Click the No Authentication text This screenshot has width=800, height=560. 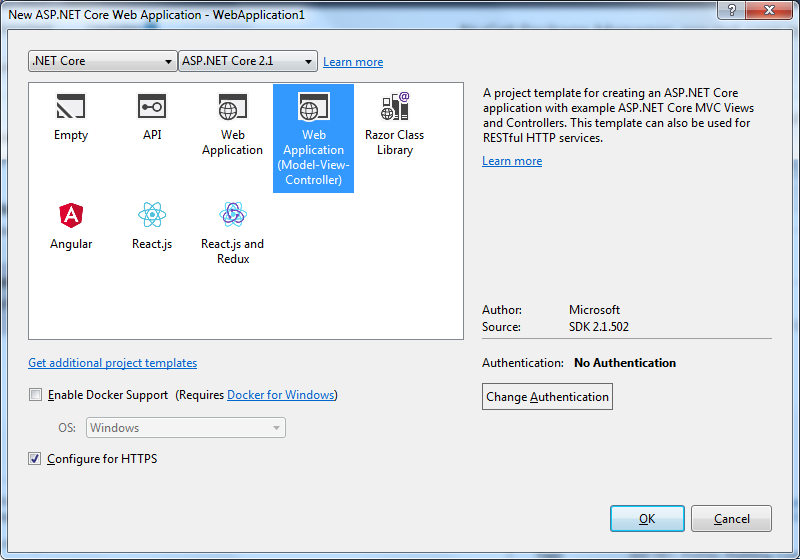pyautogui.click(x=624, y=363)
